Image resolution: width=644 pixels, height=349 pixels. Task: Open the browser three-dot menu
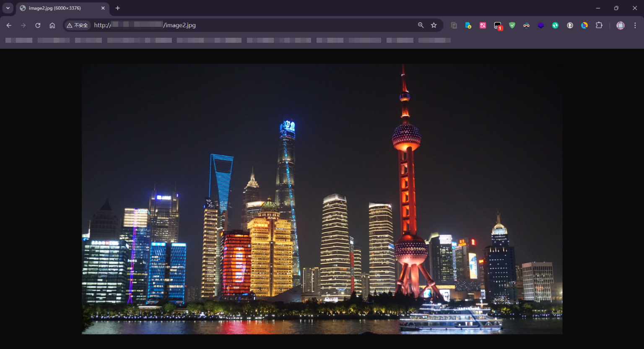click(635, 25)
